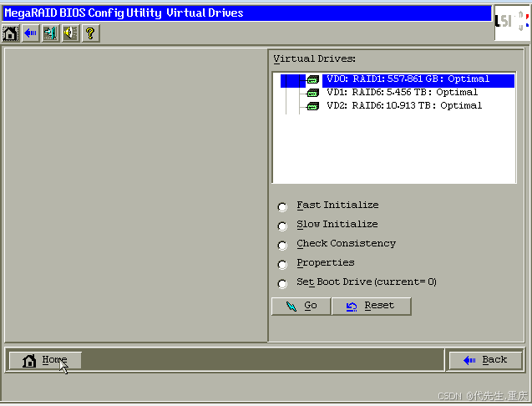532x406 pixels.
Task: Select the Properties radio button
Action: (282, 265)
